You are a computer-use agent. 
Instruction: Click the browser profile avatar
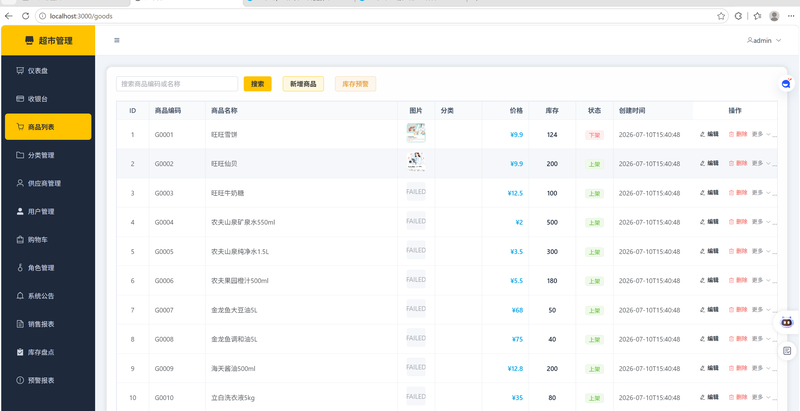coord(774,16)
